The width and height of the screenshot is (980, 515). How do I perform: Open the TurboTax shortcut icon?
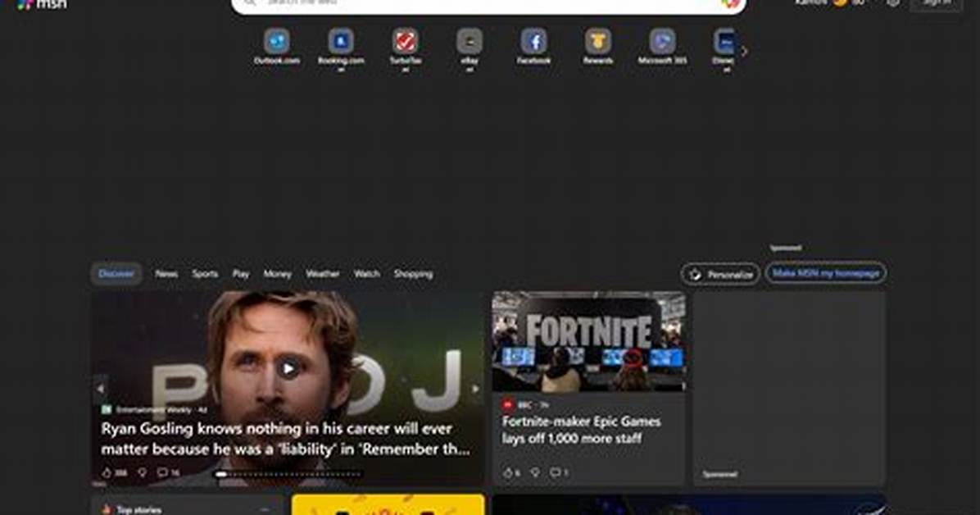(405, 41)
